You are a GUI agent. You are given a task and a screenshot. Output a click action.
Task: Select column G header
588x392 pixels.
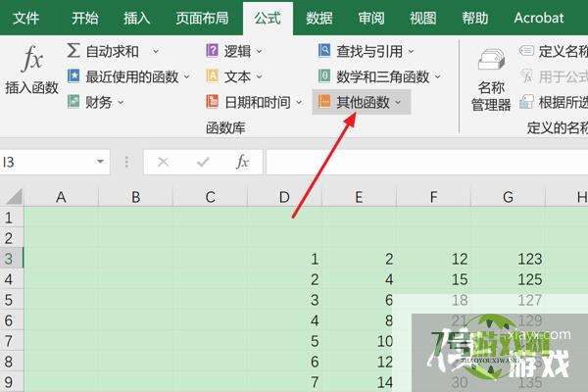point(508,197)
